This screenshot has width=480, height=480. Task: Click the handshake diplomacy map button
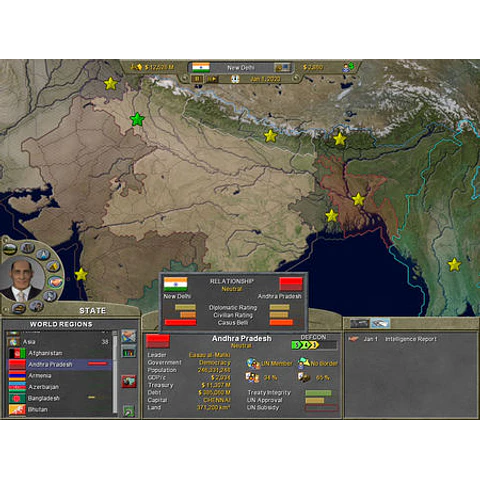coord(129,336)
